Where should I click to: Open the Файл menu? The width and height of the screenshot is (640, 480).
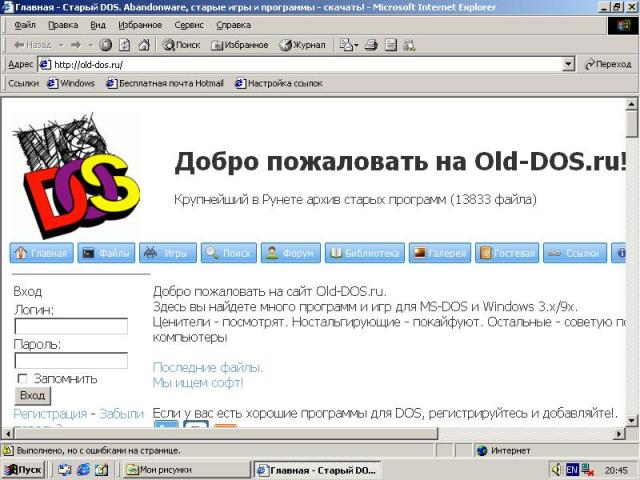tap(24, 25)
